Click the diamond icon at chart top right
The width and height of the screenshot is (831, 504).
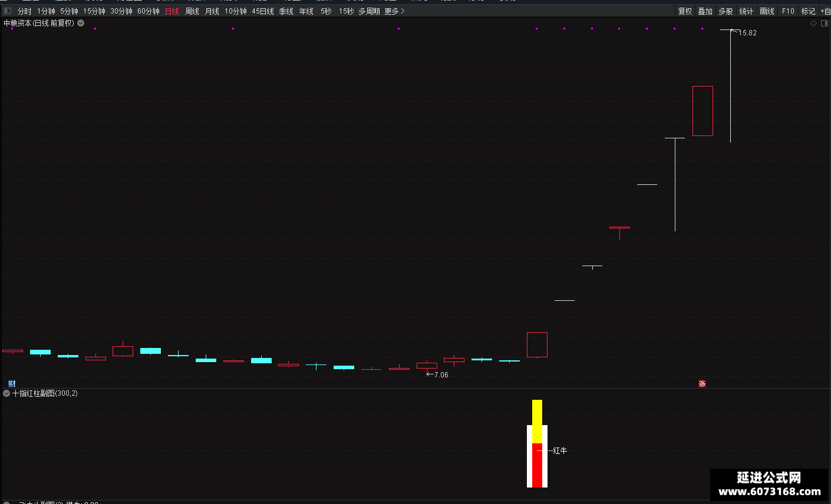[814, 24]
